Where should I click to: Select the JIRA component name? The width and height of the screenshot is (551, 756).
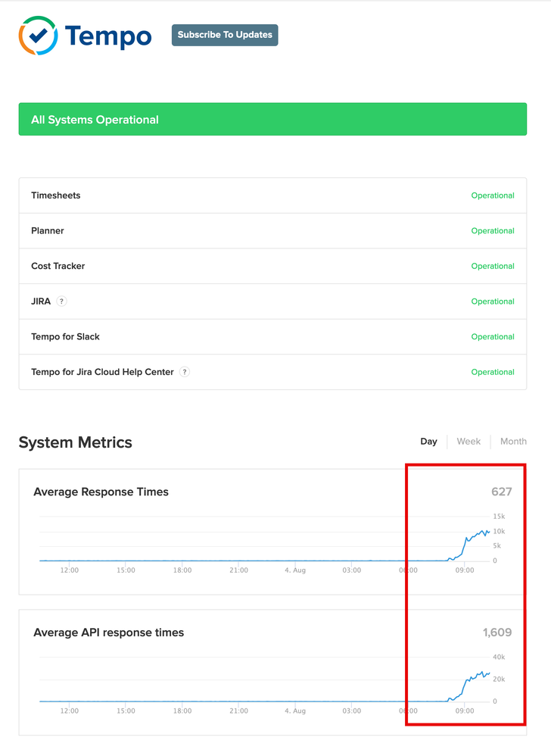click(41, 301)
